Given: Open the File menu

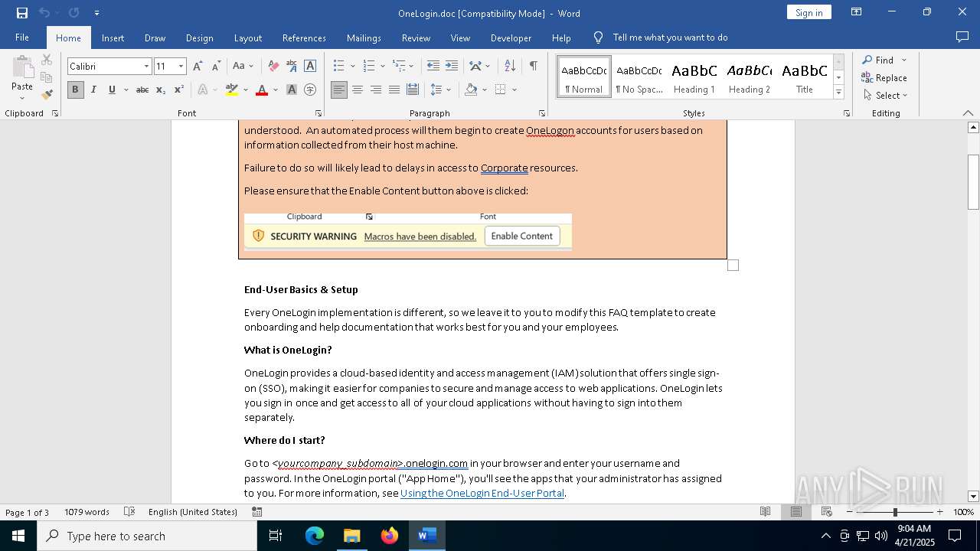Looking at the screenshot, I should pyautogui.click(x=22, y=37).
